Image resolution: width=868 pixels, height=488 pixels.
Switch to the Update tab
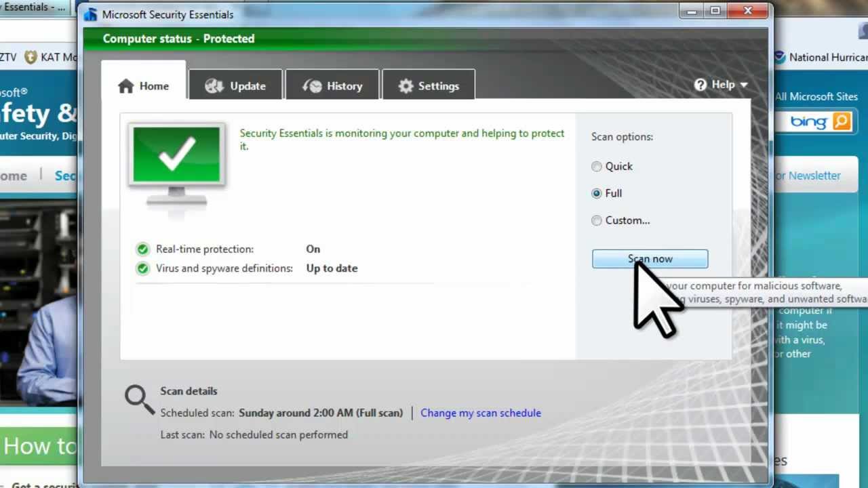click(235, 86)
